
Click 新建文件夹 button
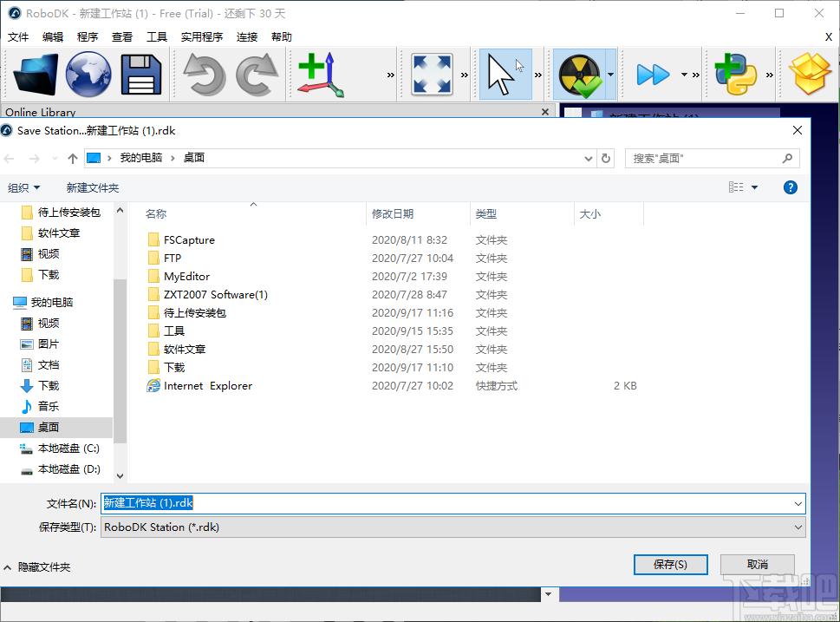coord(93,187)
